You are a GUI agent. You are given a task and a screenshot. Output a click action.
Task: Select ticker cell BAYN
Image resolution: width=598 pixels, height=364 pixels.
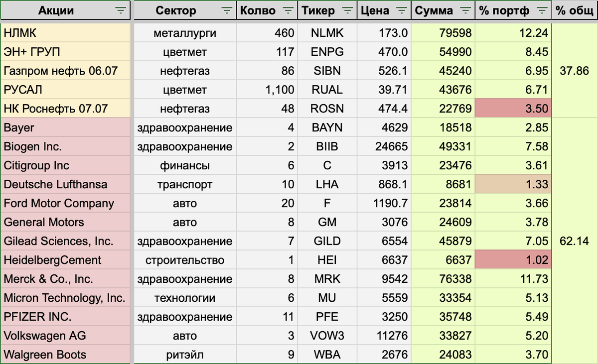[327, 128]
